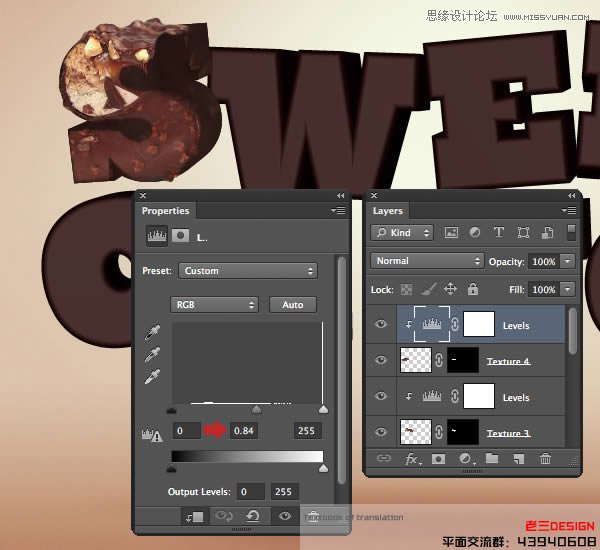This screenshot has width=600, height=550.
Task: Click the output black slider handle
Action: [171, 468]
